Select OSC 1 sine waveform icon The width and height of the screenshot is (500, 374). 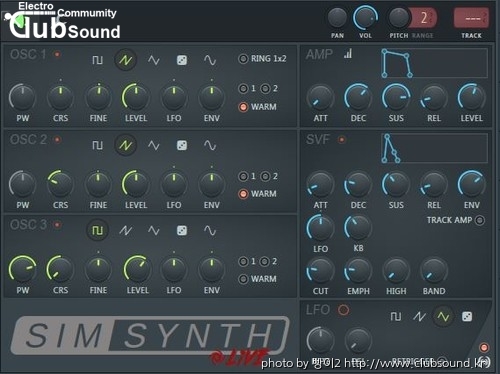(210, 60)
